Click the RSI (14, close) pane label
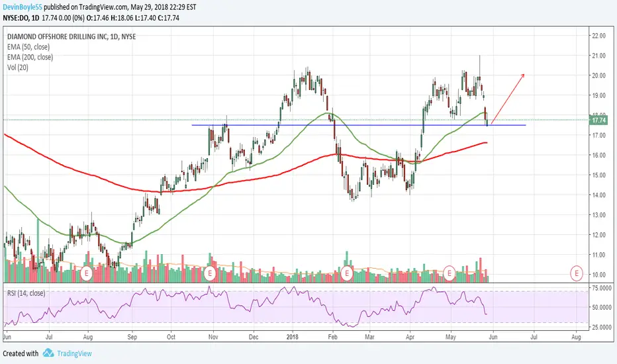Screen dimensions: 617x364 pos(26,293)
